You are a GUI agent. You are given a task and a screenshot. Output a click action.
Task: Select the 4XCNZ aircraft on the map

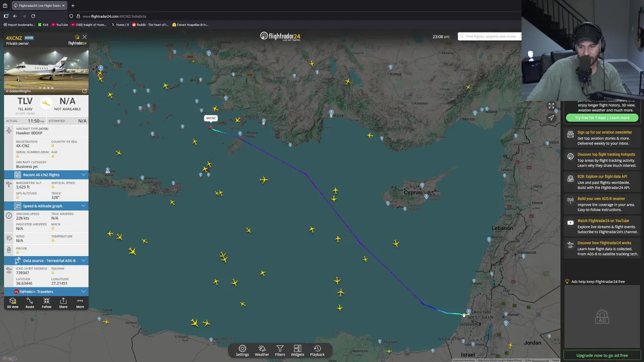click(x=211, y=127)
